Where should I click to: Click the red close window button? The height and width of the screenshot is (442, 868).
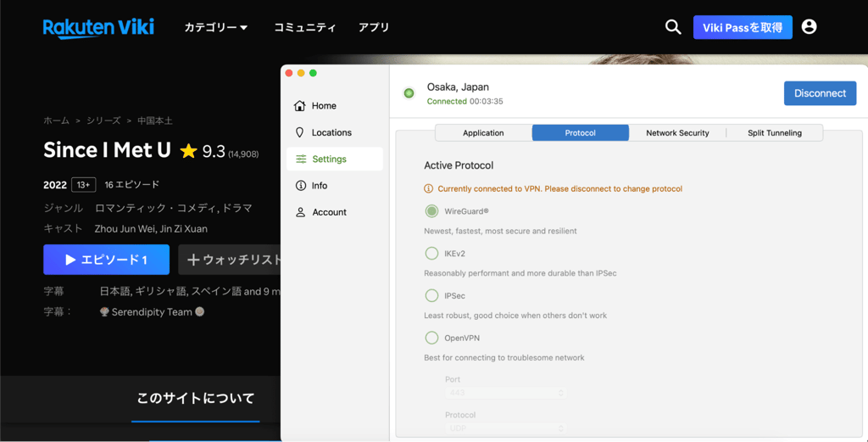[x=289, y=73]
